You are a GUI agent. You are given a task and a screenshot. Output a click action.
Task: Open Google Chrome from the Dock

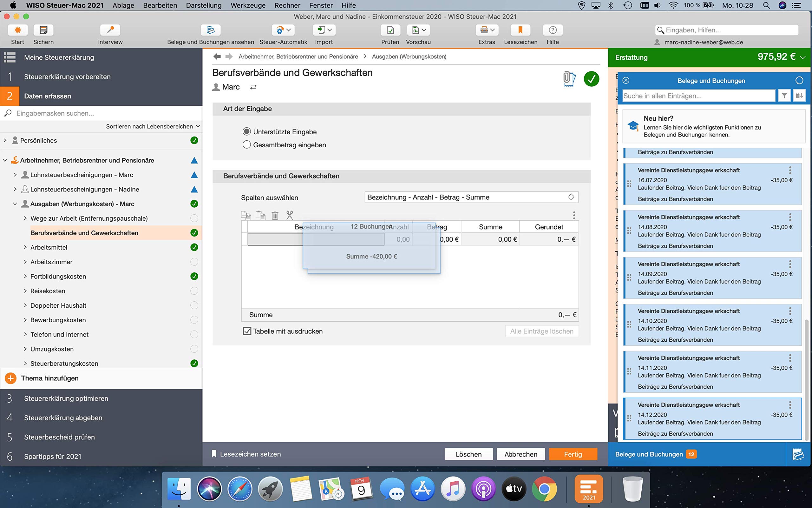coord(544,489)
